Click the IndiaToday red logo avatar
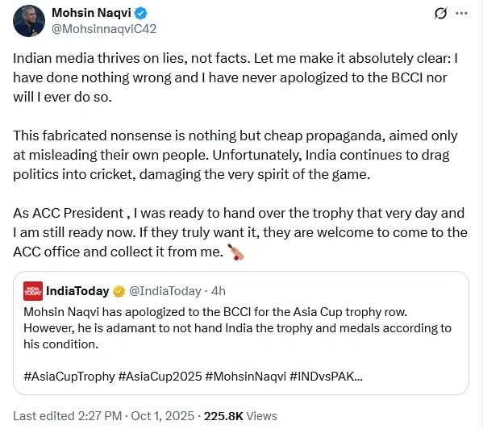Viewport: 504px width, 429px height. tap(33, 289)
